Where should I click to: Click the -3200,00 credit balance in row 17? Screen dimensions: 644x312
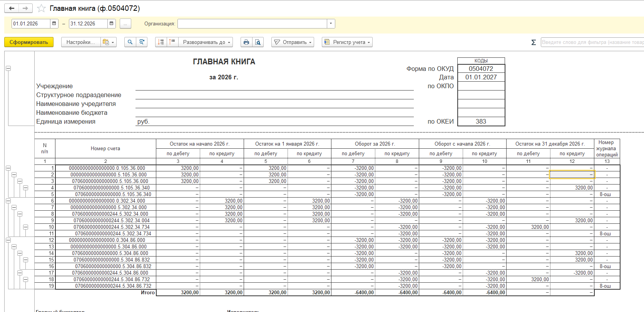[x=572, y=273]
